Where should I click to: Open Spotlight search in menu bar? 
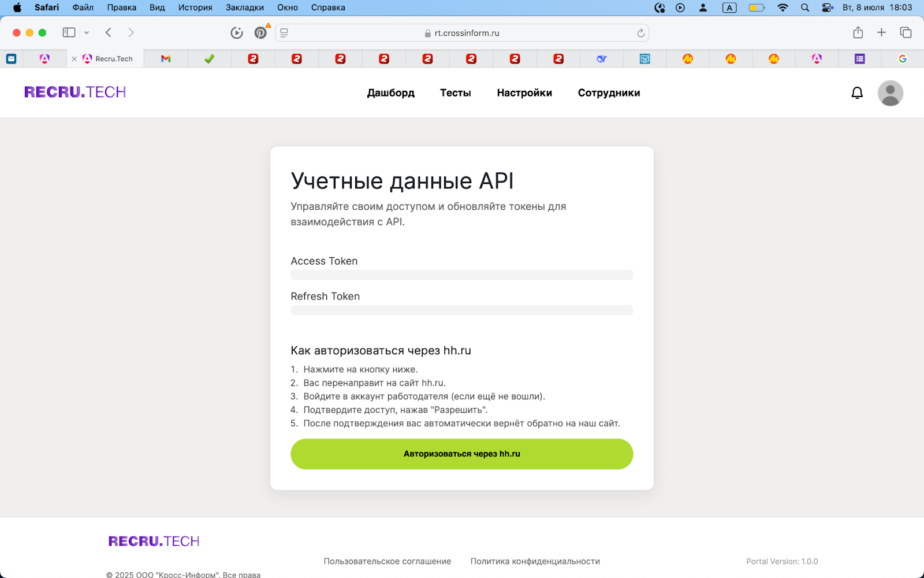point(805,8)
